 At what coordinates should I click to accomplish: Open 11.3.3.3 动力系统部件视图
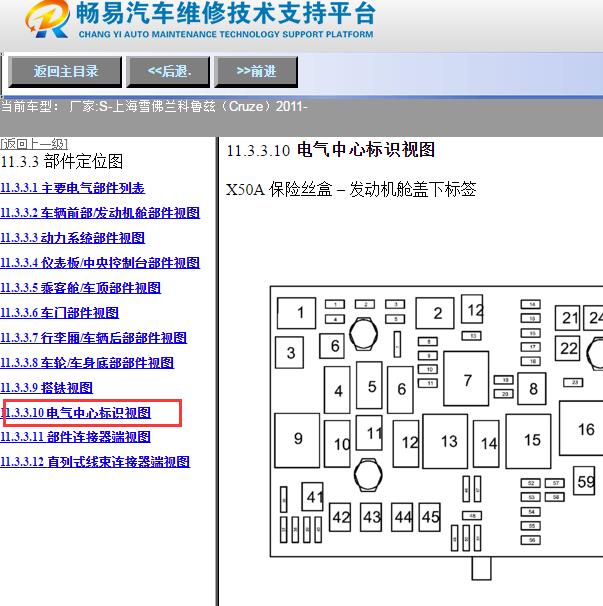pyautogui.click(x=73, y=238)
